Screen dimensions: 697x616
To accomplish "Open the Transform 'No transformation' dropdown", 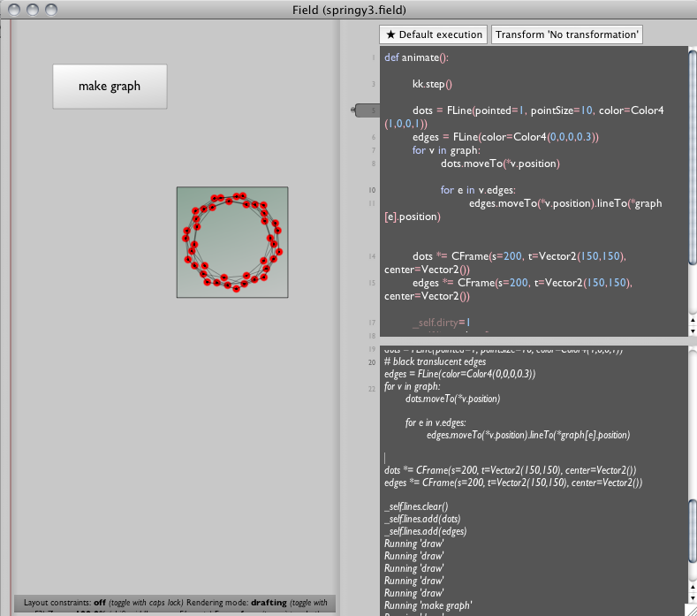I will point(566,34).
